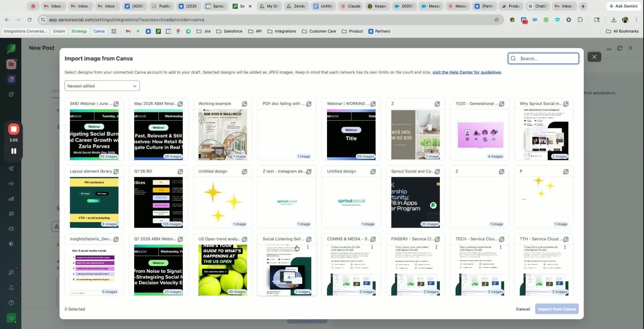Reload the page
Viewport: 644px width, 329px height.
[x=30, y=20]
